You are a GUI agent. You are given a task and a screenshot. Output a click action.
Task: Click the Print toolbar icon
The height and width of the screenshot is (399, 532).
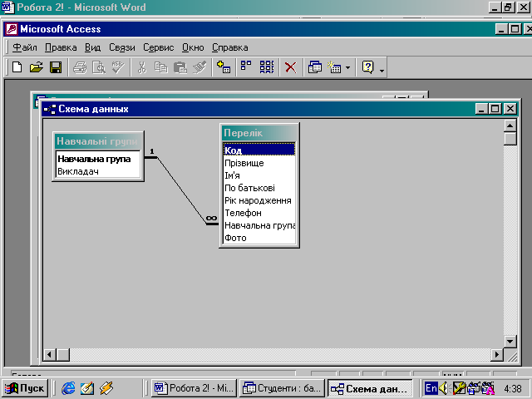(x=80, y=67)
